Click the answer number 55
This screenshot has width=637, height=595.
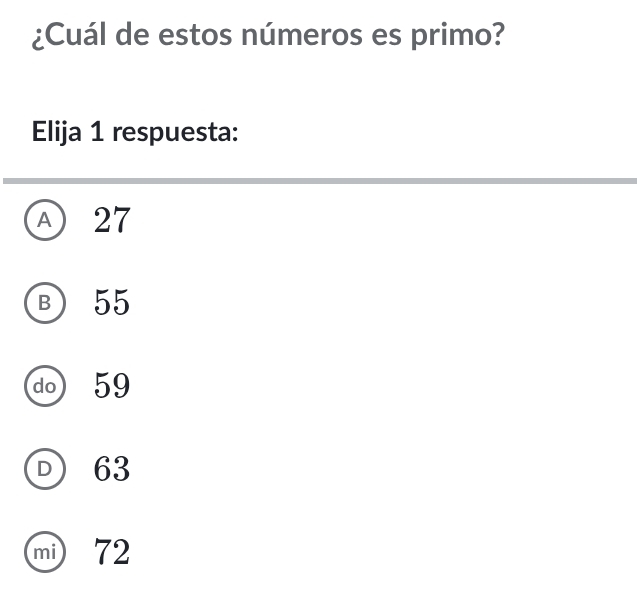point(112,303)
